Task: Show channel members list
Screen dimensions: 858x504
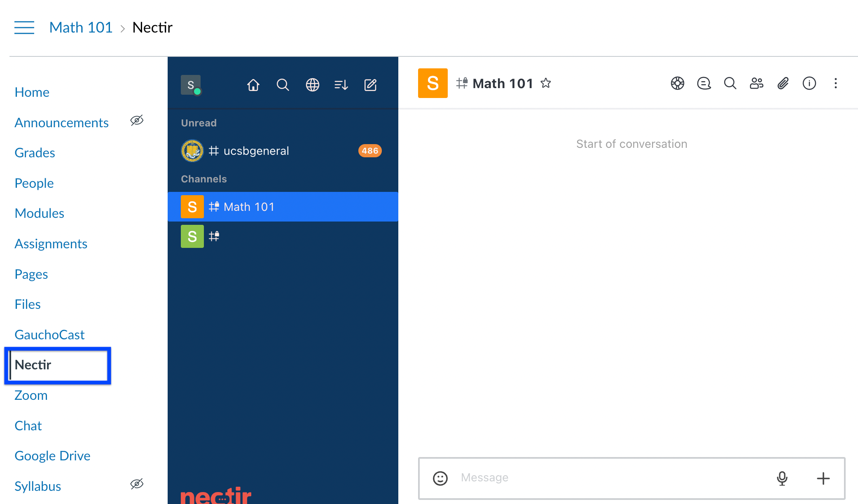Action: tap(757, 83)
